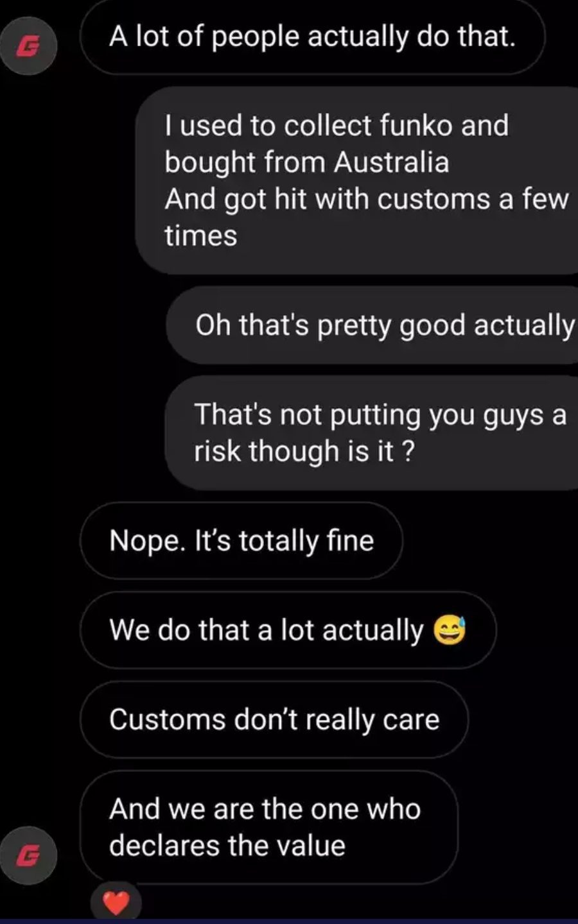Tap the red G avatar beside last message
578x924 pixels.
29,855
